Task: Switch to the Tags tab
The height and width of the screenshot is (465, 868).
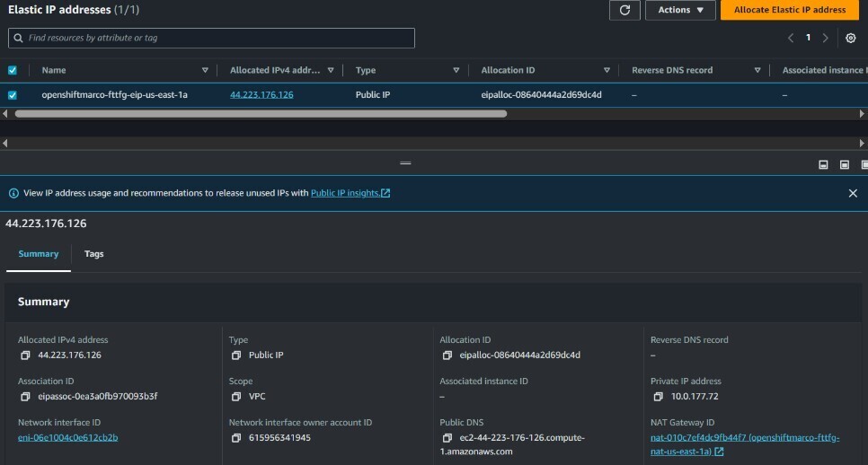Action: click(x=93, y=254)
